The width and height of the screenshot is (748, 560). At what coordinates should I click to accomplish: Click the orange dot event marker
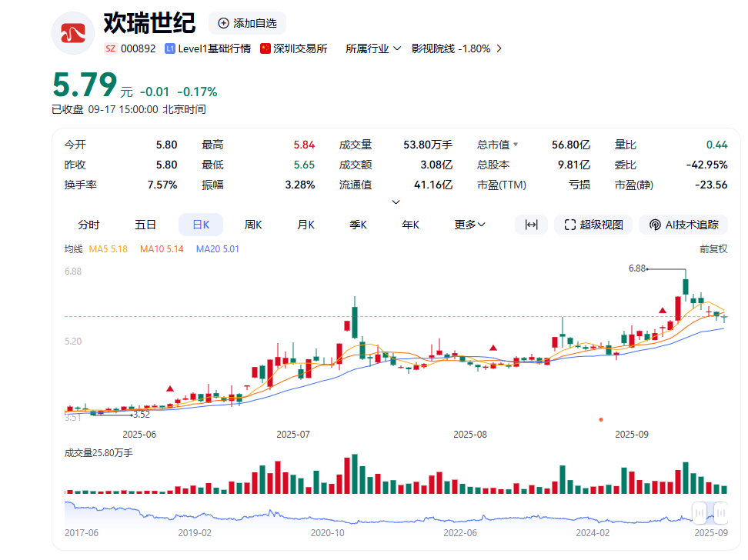pyautogui.click(x=601, y=420)
